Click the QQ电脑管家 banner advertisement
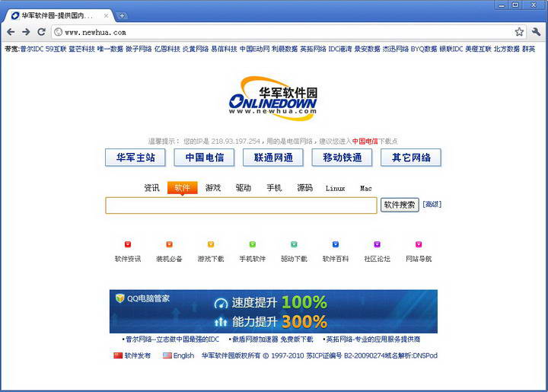The height and width of the screenshot is (392, 548). point(273,311)
